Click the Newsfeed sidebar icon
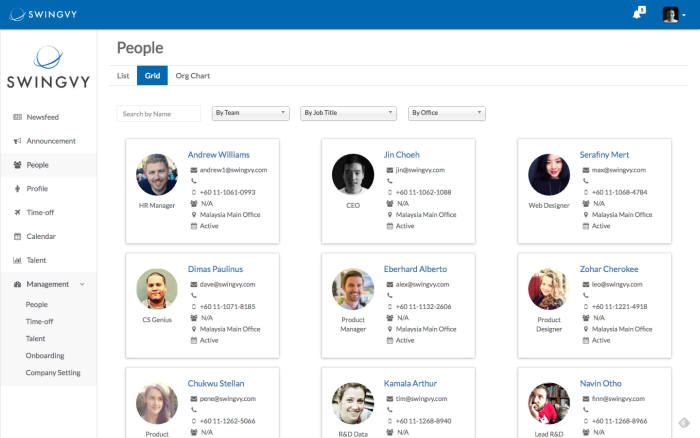 pos(17,117)
